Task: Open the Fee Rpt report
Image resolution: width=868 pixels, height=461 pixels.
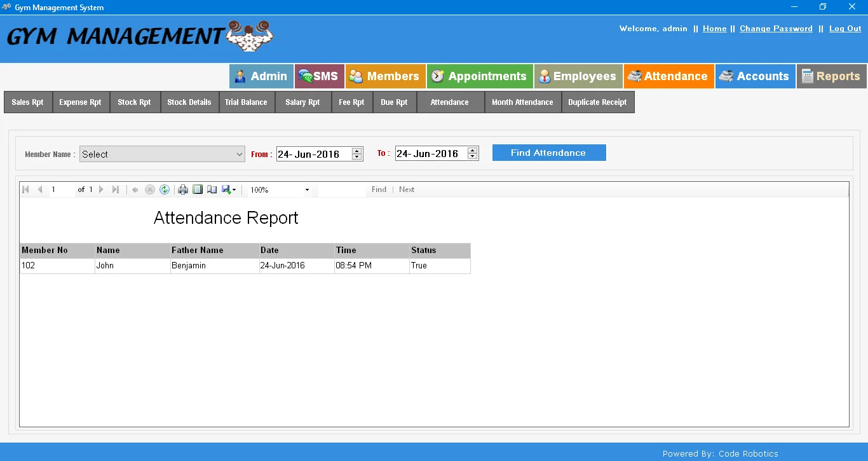Action: point(352,102)
